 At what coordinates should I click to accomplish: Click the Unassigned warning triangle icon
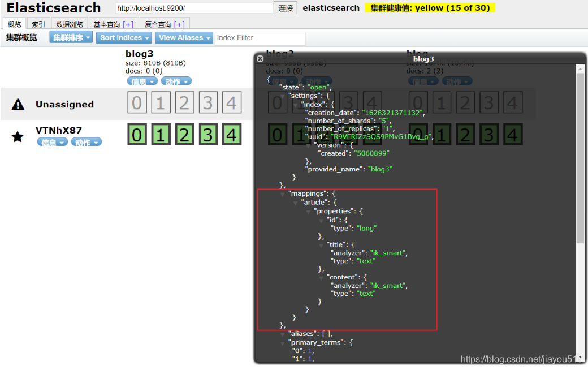(x=18, y=104)
